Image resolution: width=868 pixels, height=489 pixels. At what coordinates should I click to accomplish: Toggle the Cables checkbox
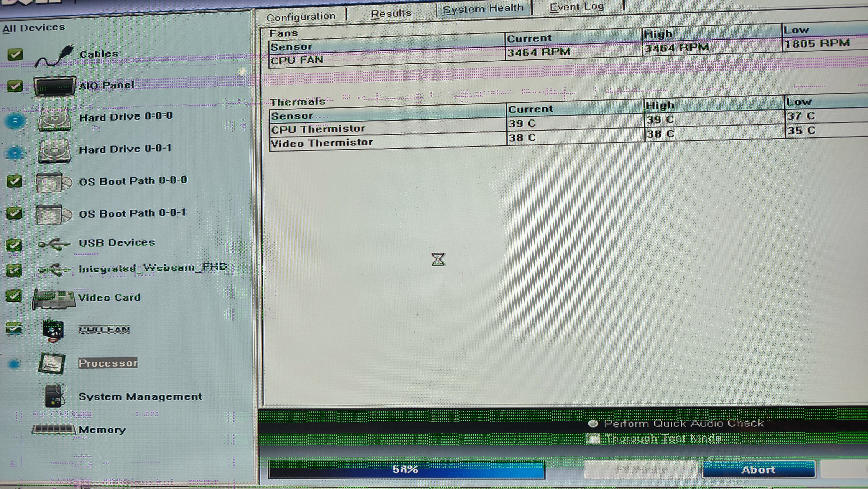tap(15, 54)
